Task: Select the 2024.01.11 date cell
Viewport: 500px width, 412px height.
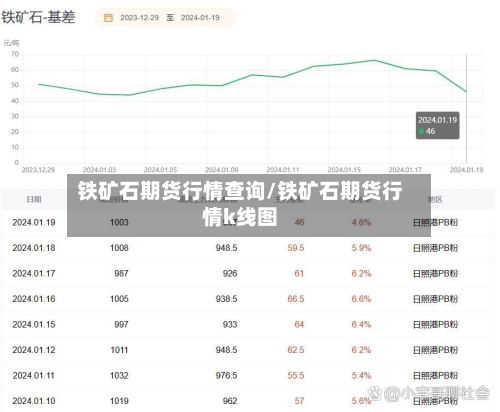Action: [x=34, y=376]
